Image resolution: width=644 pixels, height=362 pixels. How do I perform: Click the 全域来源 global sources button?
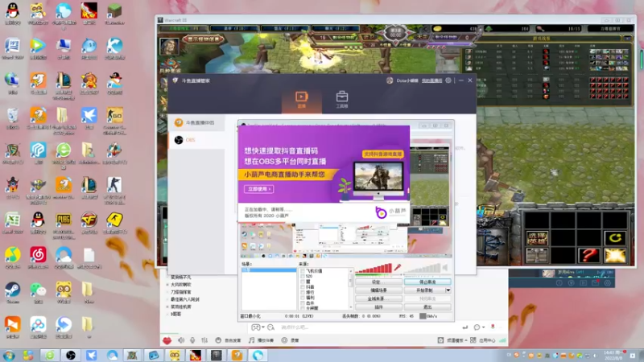378,298
